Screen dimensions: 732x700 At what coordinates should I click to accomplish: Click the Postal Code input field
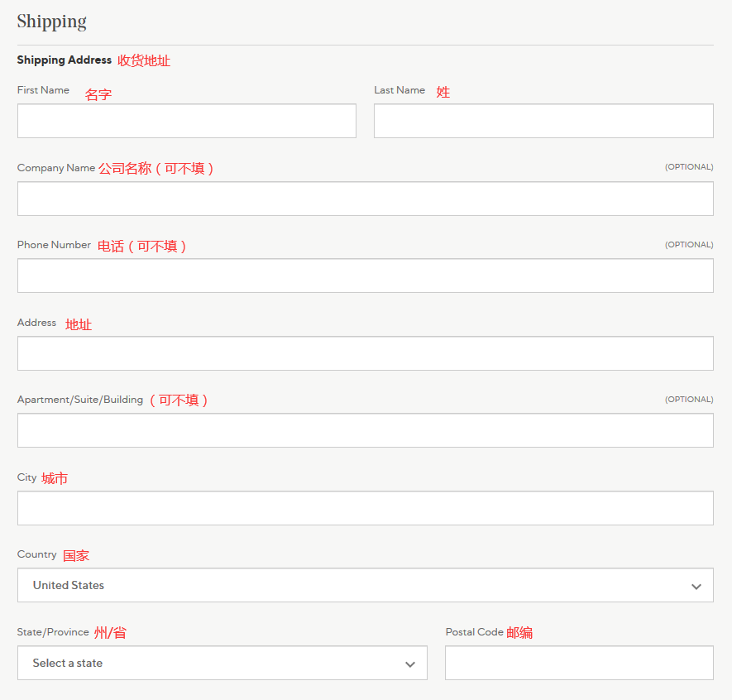click(x=578, y=663)
